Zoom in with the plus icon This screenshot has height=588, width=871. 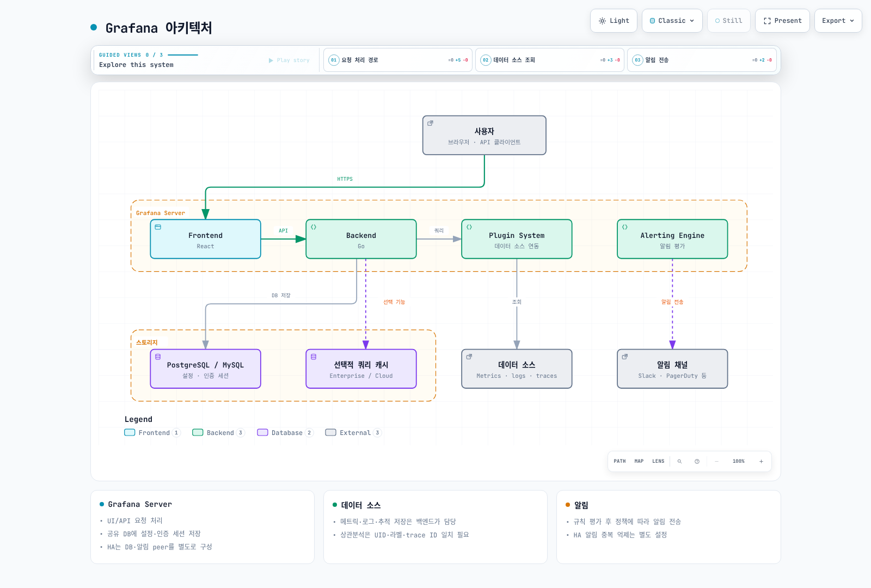(761, 461)
